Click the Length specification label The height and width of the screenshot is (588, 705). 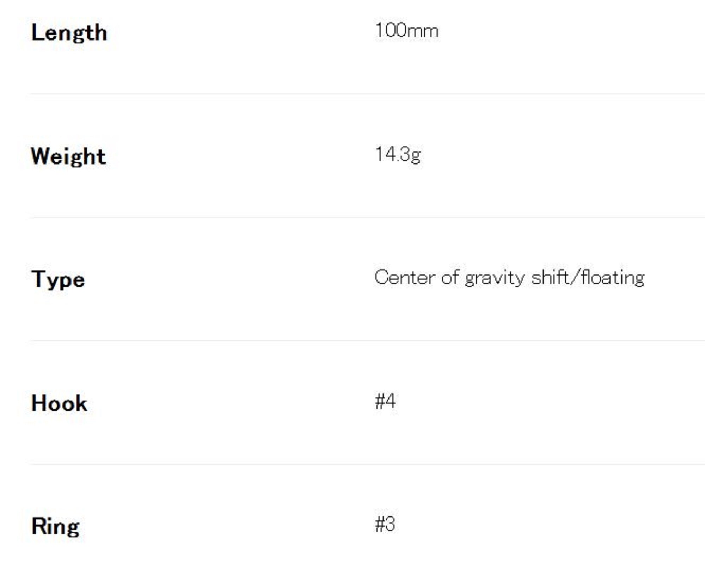(69, 33)
